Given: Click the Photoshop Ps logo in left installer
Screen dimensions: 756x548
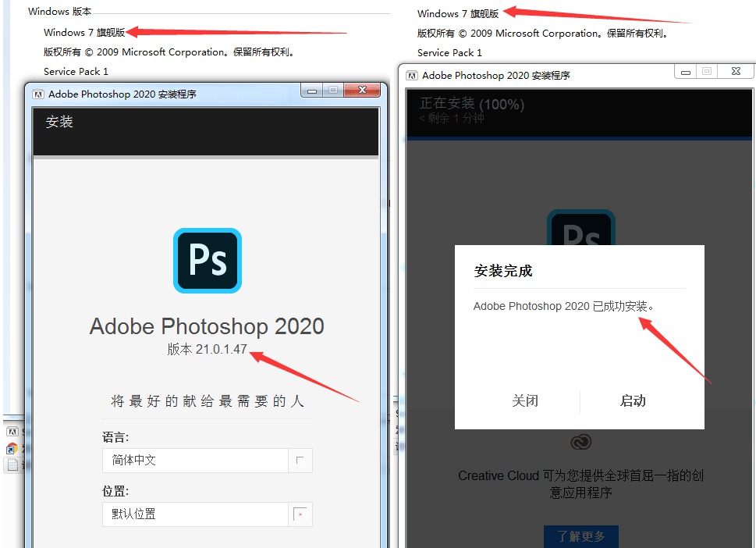Looking at the screenshot, I should coord(208,261).
